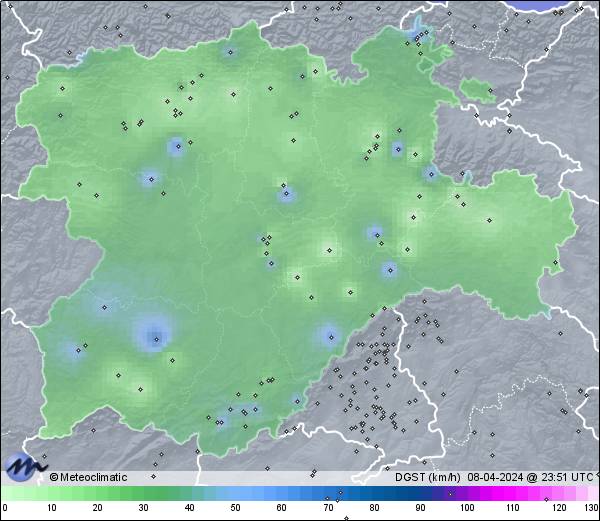Click the DGST (km/h) label
Screen dimensions: 600x521
(x=428, y=477)
